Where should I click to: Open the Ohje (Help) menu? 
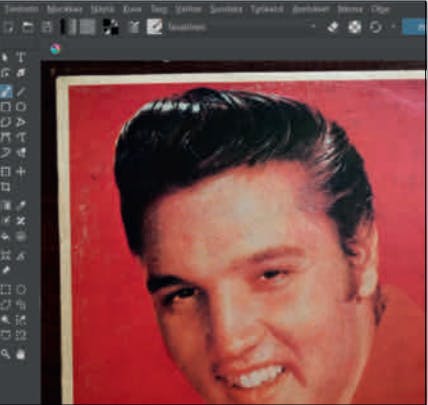pyautogui.click(x=380, y=9)
